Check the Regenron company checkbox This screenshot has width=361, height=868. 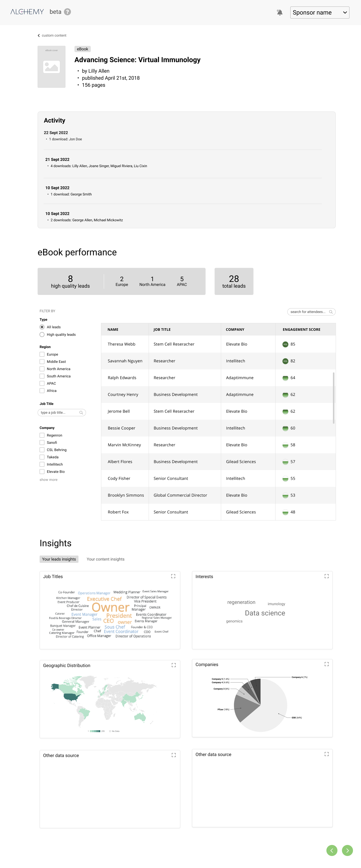click(42, 435)
